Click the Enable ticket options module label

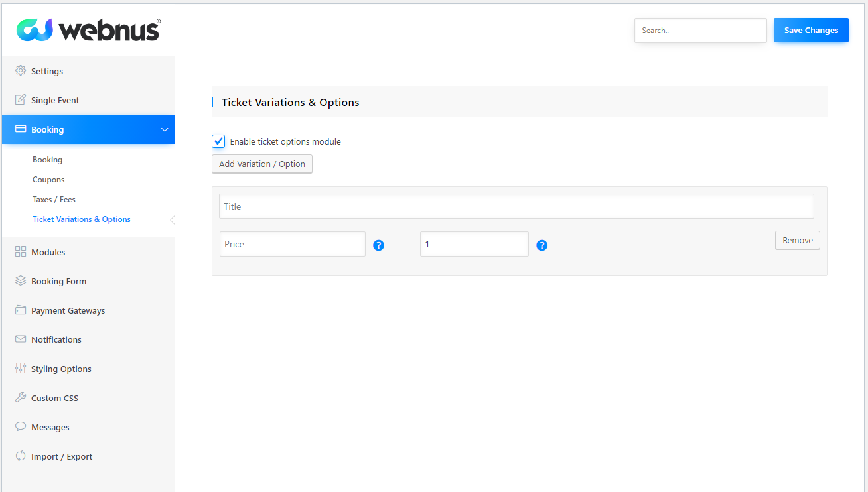(285, 141)
